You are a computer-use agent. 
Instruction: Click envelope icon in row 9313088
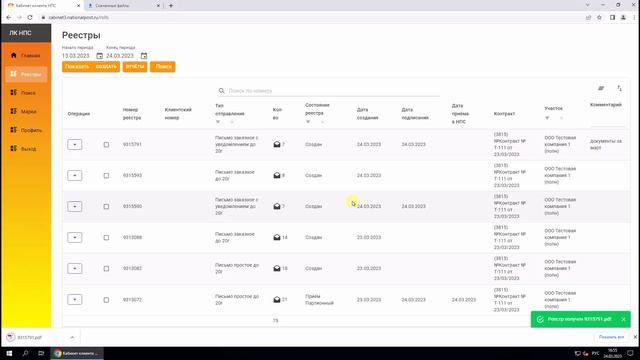point(277,238)
